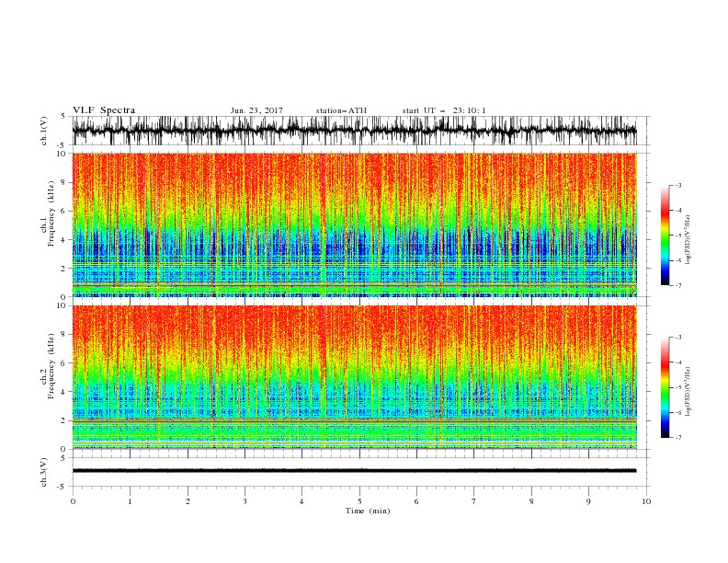Click the 'start UT = 23:10:1' text
The height and width of the screenshot is (563, 728).
444,110
